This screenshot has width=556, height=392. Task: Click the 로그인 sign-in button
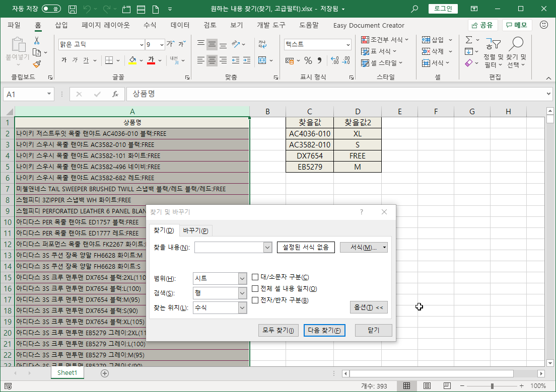(443, 9)
